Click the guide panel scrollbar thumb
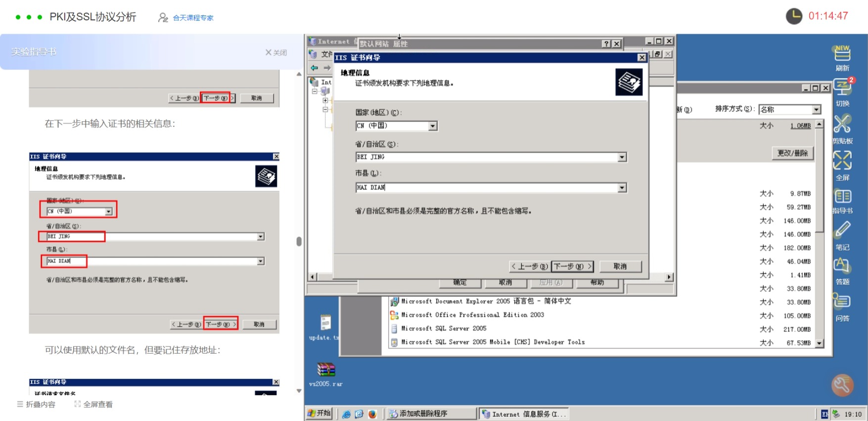Screen dimensions: 868x421 pos(299,241)
